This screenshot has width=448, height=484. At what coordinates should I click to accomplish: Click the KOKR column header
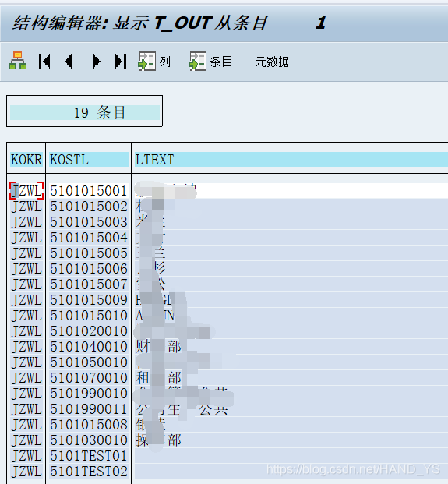coord(26,160)
